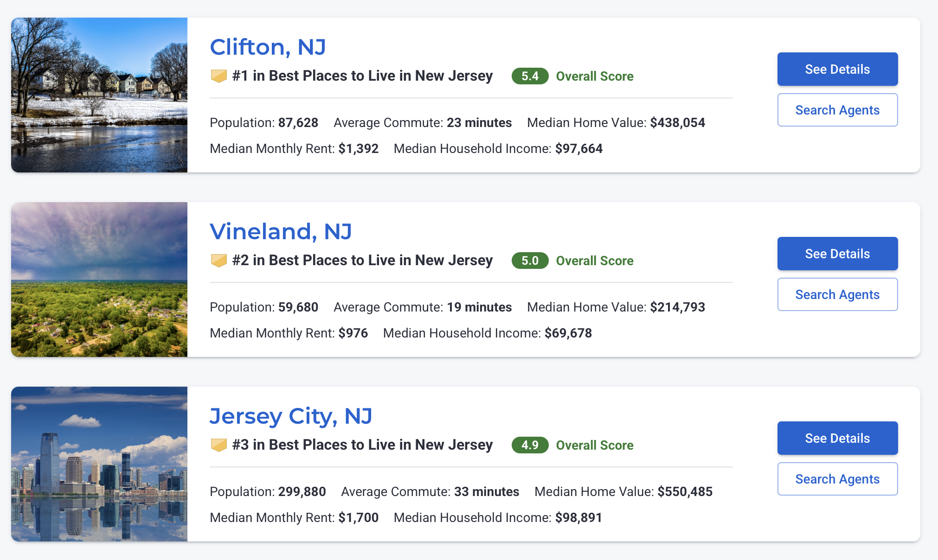The width and height of the screenshot is (938, 560).
Task: Click Search Agents for Vineland
Action: [x=837, y=294]
